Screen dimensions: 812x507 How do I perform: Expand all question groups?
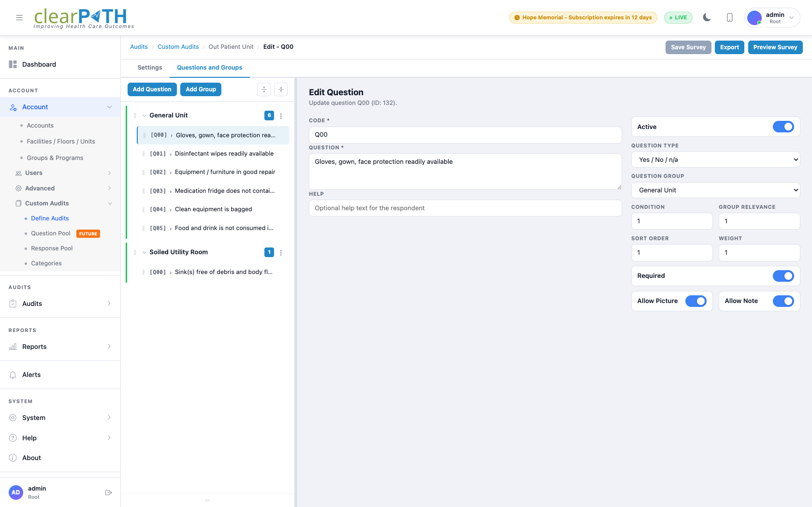(264, 89)
